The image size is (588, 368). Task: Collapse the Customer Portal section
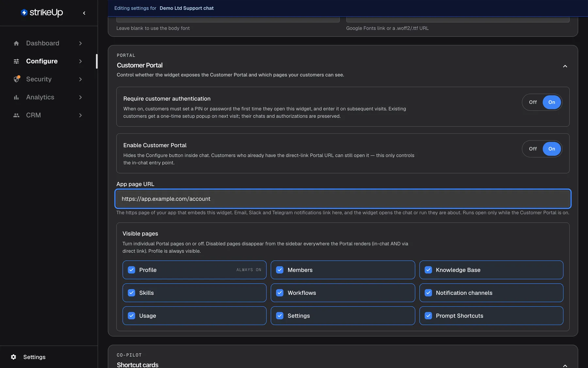565,66
